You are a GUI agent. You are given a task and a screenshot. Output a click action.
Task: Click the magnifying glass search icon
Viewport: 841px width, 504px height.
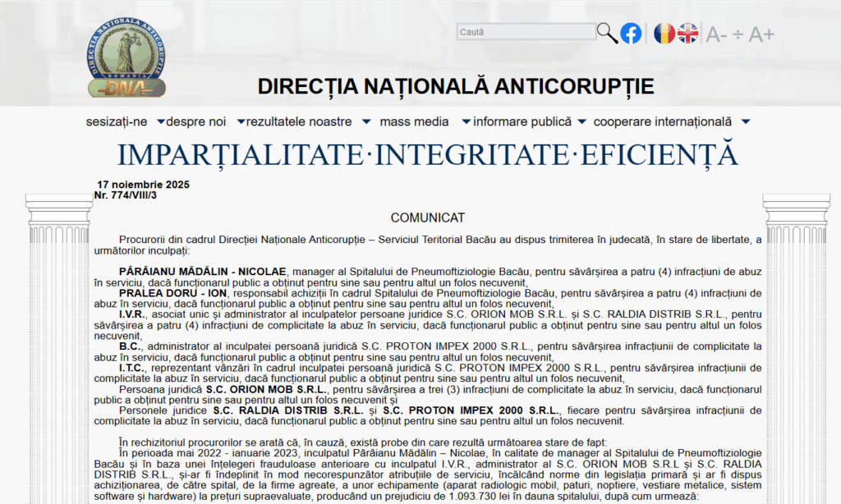click(607, 33)
